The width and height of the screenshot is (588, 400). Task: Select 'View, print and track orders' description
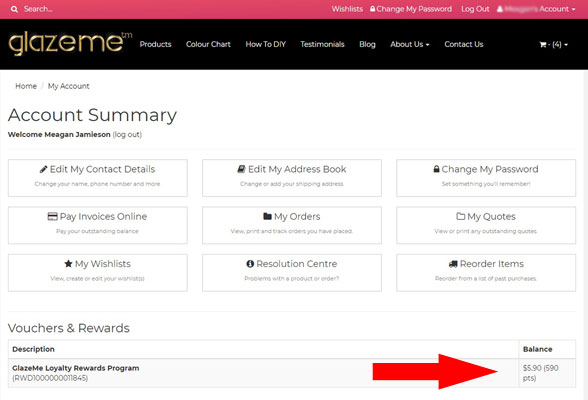click(x=292, y=231)
